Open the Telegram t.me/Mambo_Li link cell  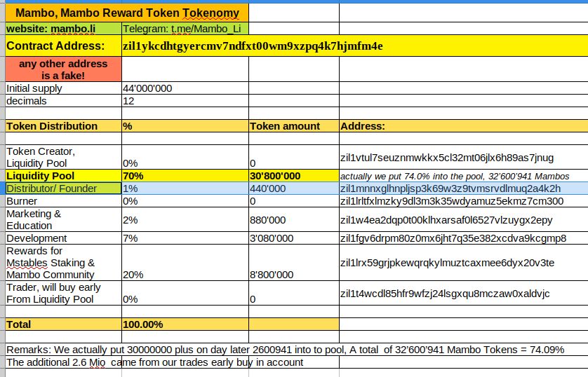(185, 29)
